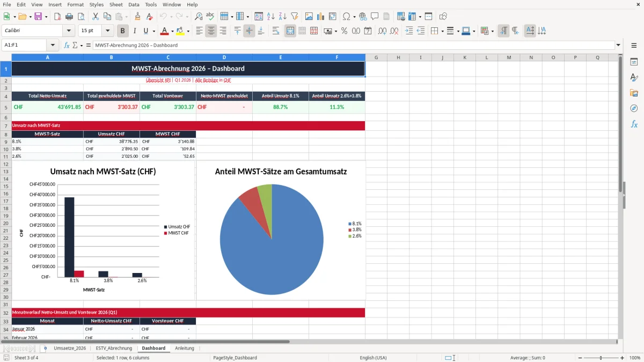Open the Styles menu
Image resolution: width=644 pixels, height=362 pixels.
point(97,4)
